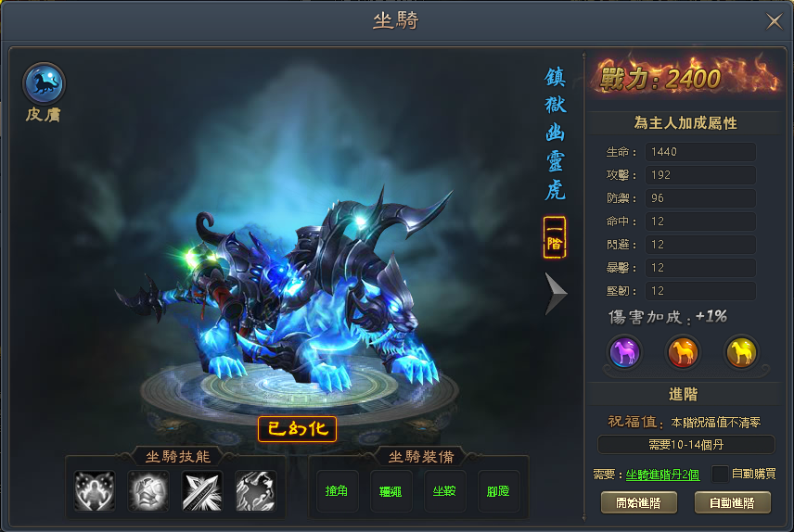Show next mount with right arrow
Screen dimensions: 794x532
tap(556, 294)
